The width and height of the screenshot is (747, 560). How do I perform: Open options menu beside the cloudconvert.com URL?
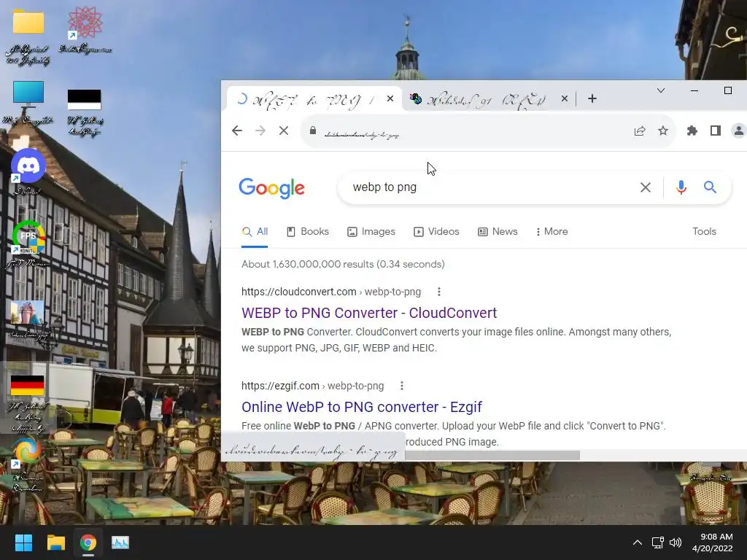pos(438,292)
